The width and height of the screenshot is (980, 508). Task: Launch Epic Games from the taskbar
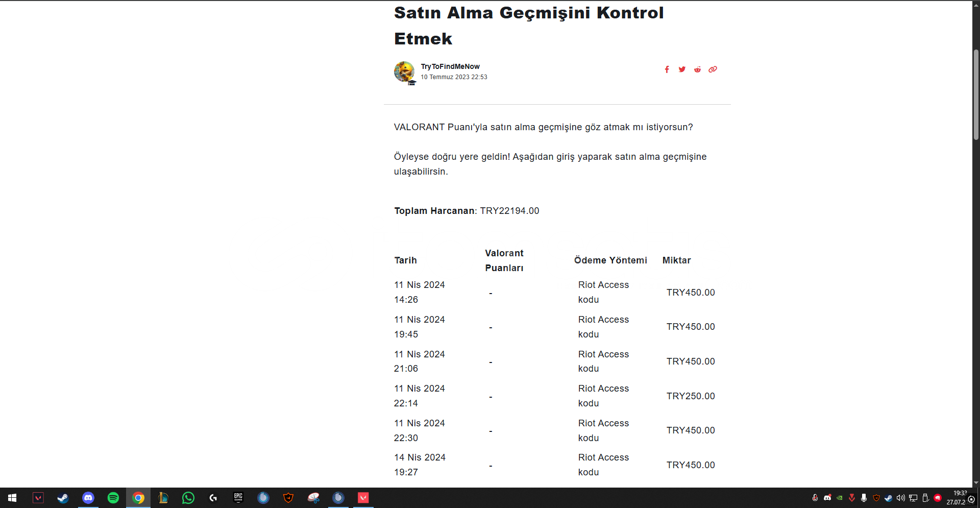pos(238,498)
